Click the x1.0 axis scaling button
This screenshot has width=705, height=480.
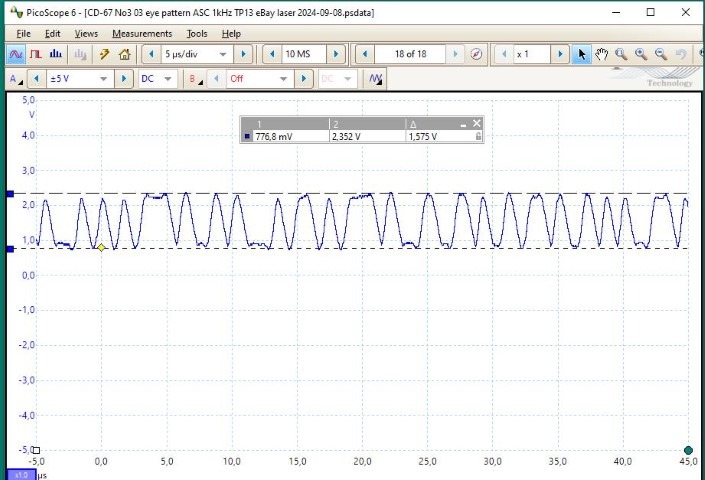21,475
